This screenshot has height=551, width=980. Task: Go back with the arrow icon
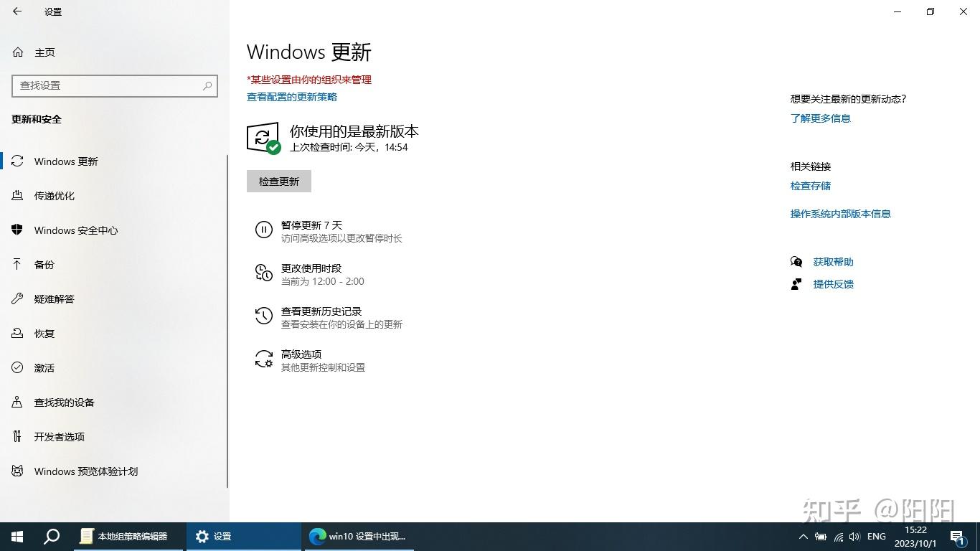point(17,11)
